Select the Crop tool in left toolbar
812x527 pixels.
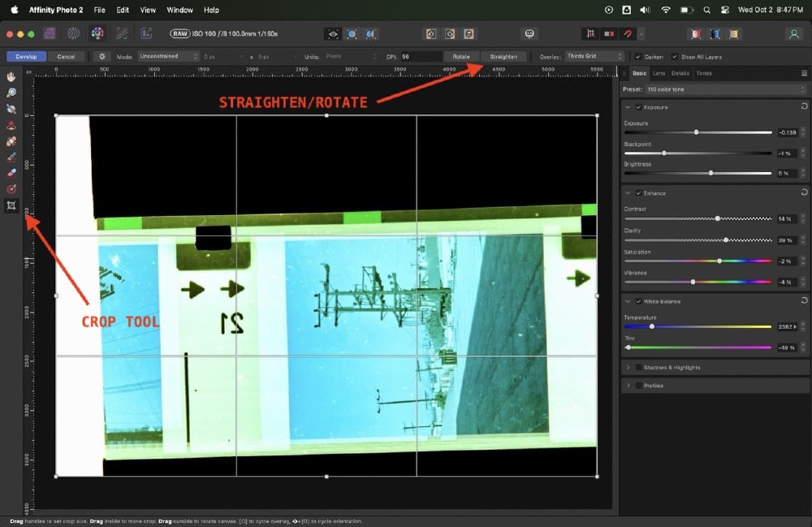11,205
